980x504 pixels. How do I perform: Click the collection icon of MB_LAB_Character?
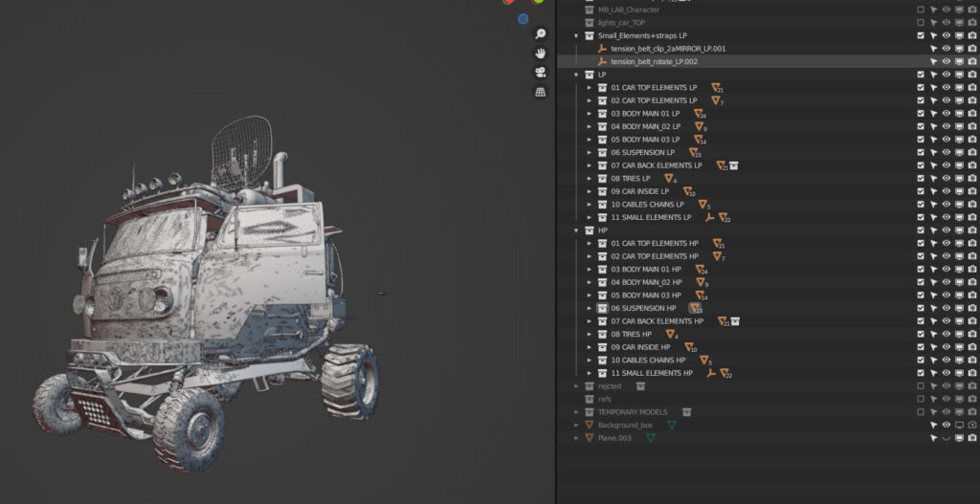[x=590, y=10]
